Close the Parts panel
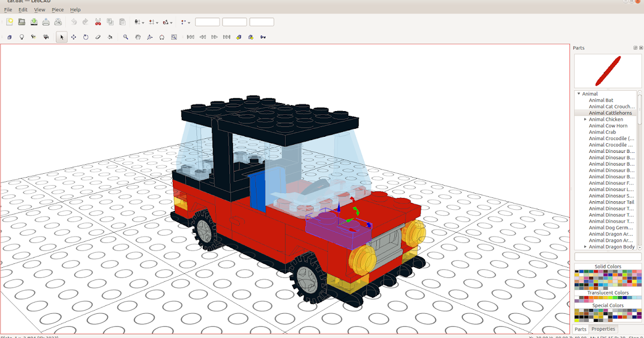Image resolution: width=644 pixels, height=338 pixels. [640, 48]
